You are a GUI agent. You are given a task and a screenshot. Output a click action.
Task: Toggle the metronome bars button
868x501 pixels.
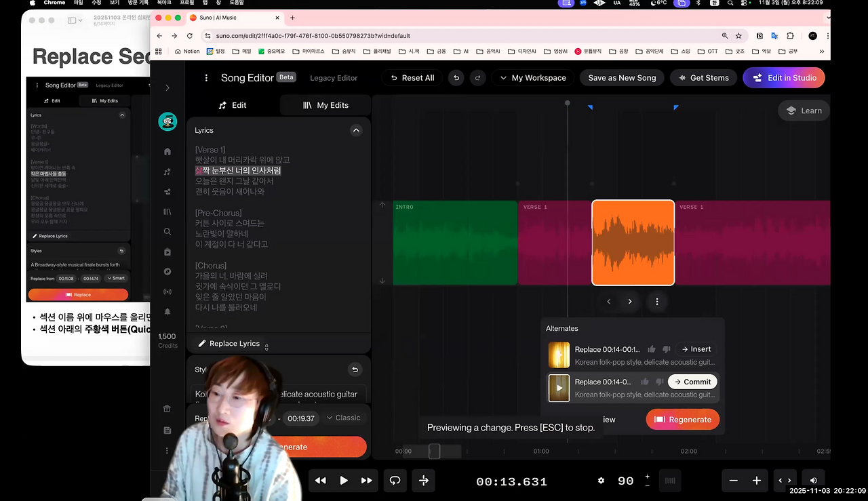tap(670, 481)
